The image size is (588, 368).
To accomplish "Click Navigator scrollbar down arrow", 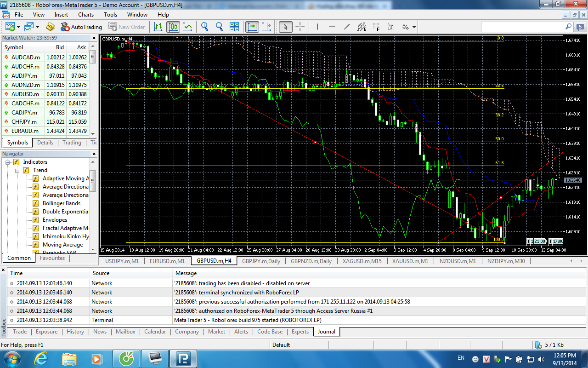I will coord(93,250).
